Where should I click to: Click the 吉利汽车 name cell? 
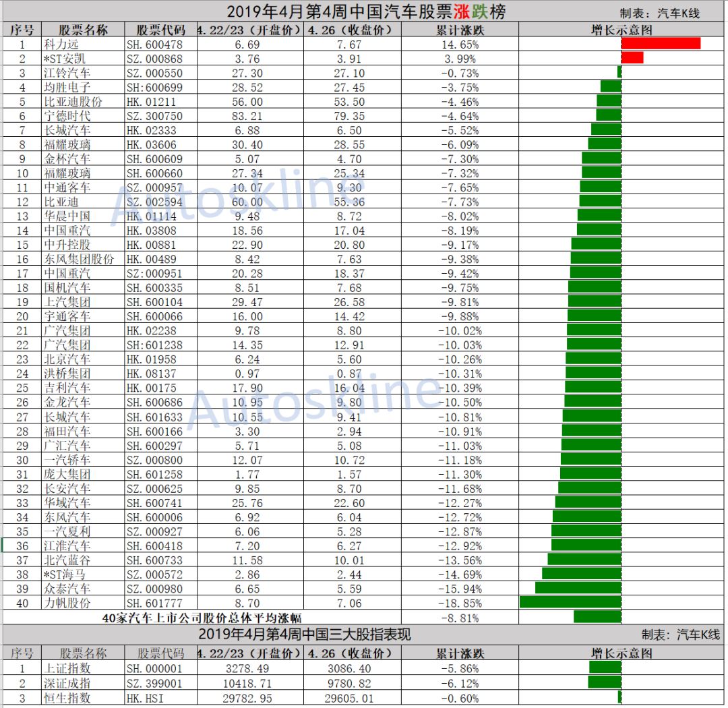83,388
